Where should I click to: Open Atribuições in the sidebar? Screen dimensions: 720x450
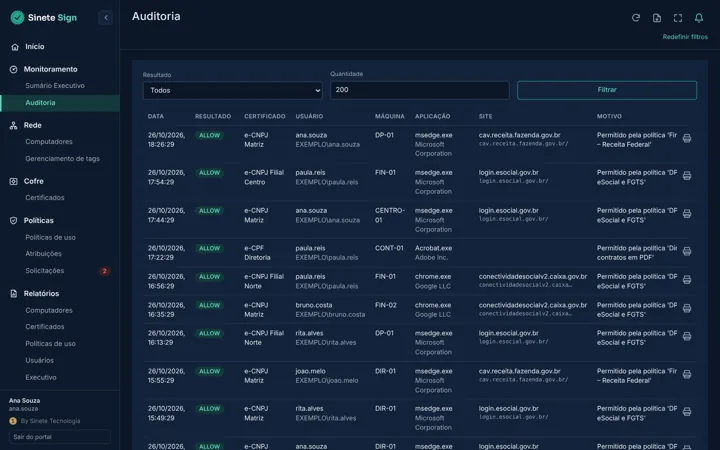tap(43, 253)
